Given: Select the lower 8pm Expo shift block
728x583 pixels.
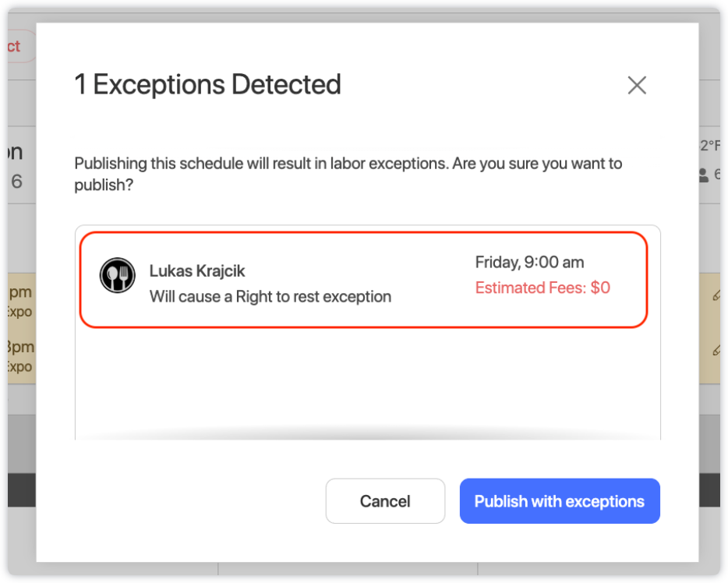Looking at the screenshot, I should click(19, 356).
